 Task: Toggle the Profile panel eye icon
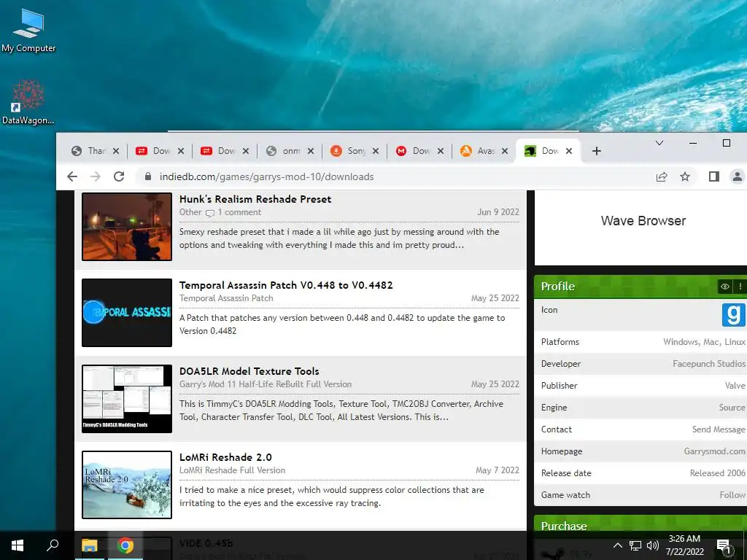[x=724, y=286]
